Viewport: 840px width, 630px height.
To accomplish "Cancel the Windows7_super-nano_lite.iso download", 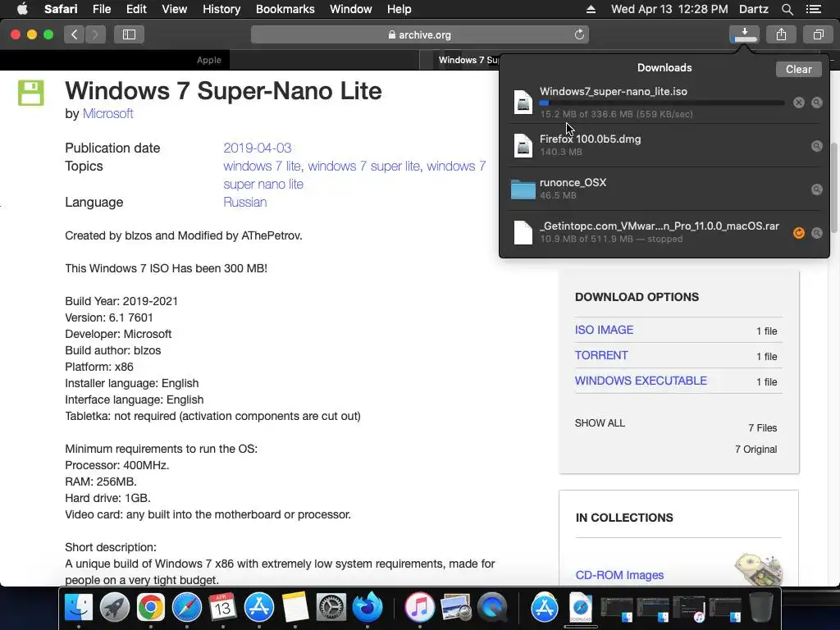I will (799, 103).
